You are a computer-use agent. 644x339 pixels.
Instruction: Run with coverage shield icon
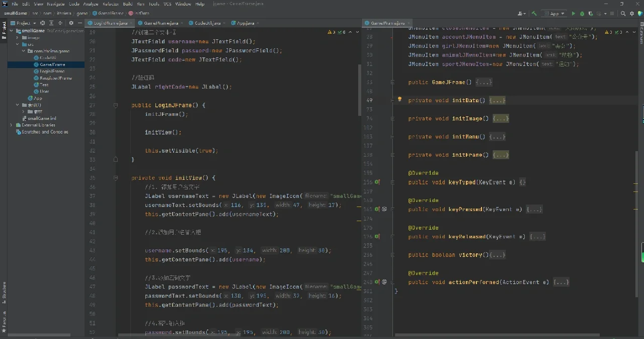(590, 14)
